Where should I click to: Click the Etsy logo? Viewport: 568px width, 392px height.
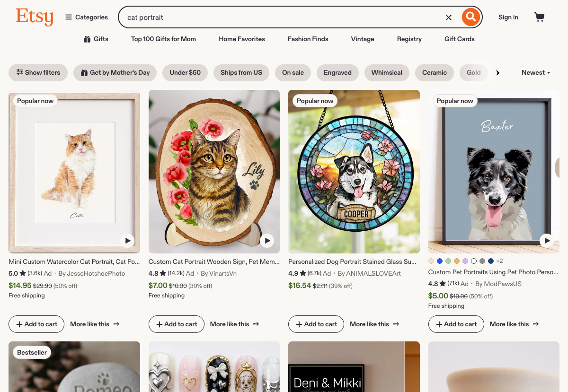pos(34,17)
